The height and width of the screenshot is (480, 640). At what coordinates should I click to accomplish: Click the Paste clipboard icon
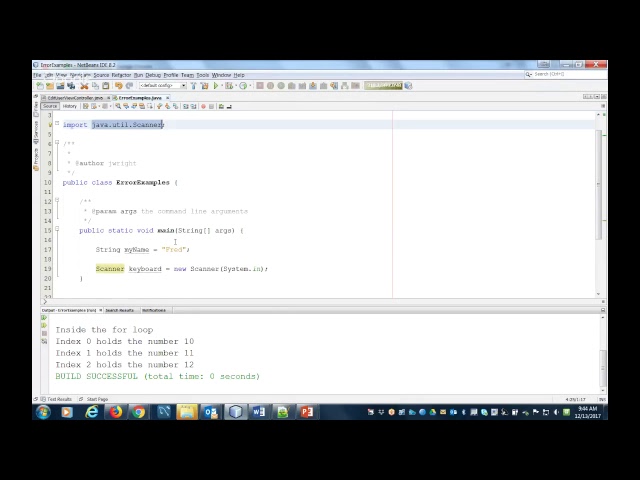point(106,86)
